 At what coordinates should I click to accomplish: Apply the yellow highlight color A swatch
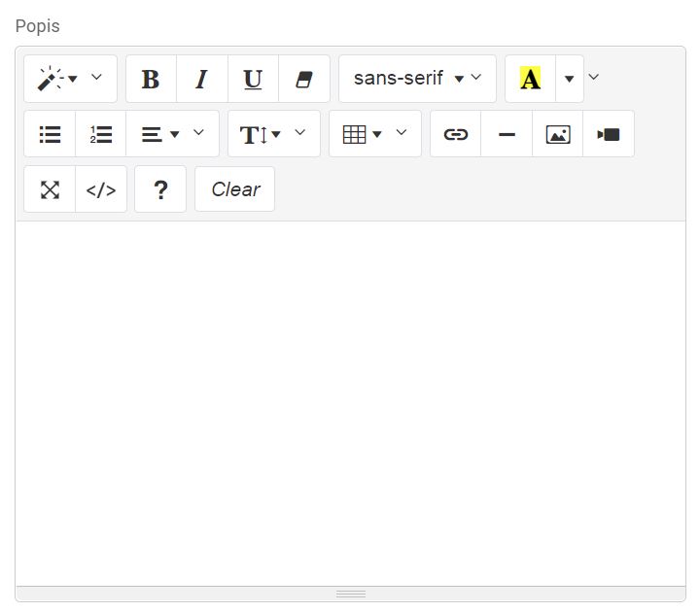point(530,79)
